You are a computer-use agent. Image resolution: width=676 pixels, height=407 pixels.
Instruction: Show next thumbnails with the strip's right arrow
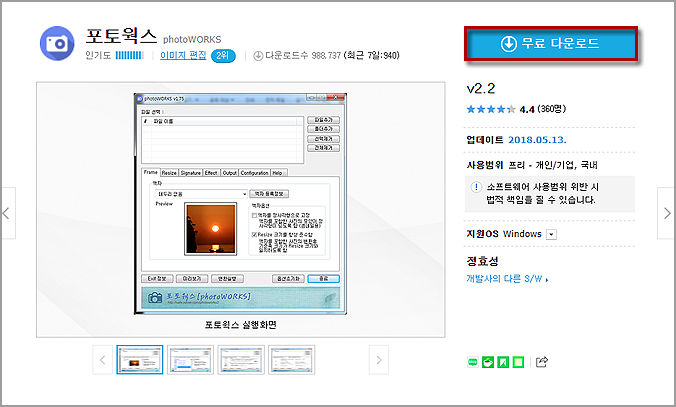379,360
